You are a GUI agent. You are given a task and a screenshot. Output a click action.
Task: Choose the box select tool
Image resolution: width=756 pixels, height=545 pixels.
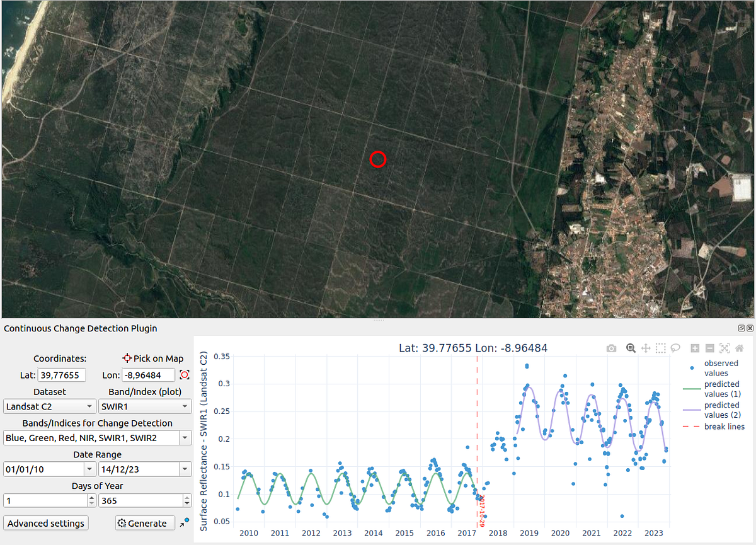click(x=660, y=348)
